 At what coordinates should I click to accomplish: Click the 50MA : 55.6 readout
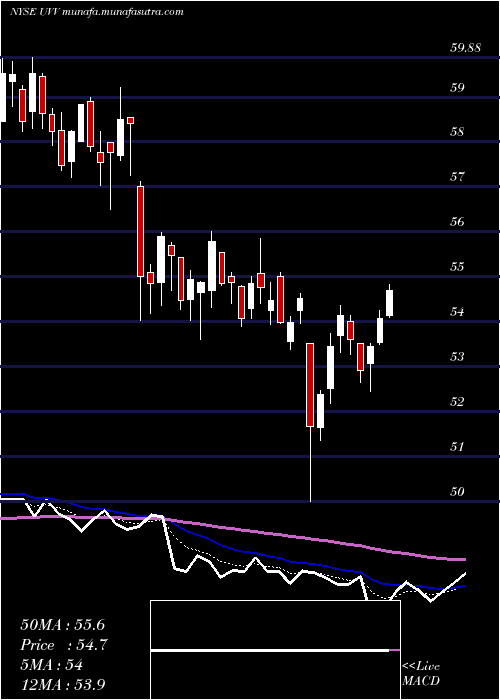62,625
